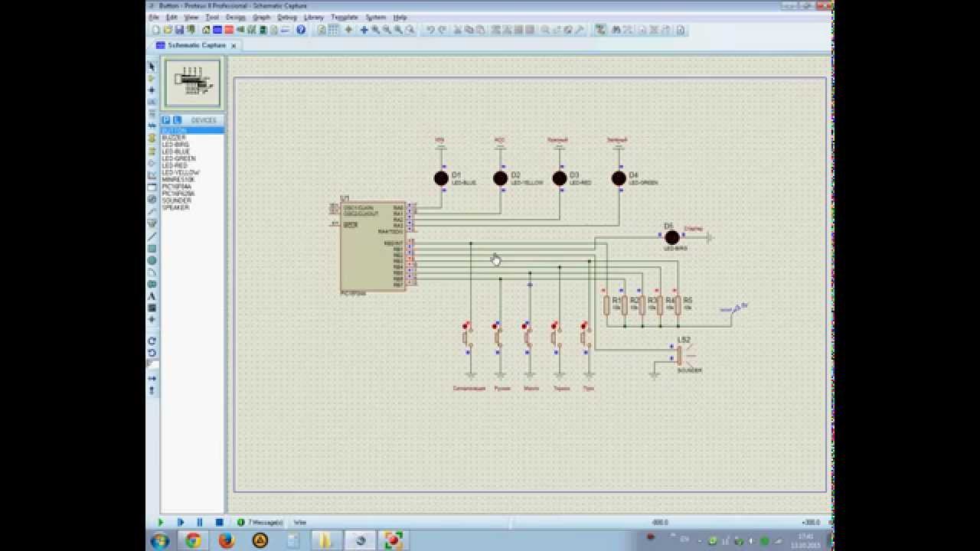This screenshot has height=551, width=980.
Task: Click the L library button
Action: coord(177,120)
